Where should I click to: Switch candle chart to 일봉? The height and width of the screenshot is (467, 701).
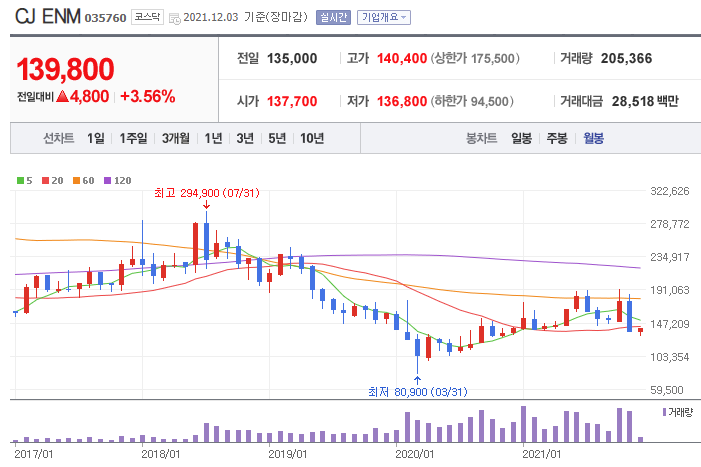click(x=522, y=139)
